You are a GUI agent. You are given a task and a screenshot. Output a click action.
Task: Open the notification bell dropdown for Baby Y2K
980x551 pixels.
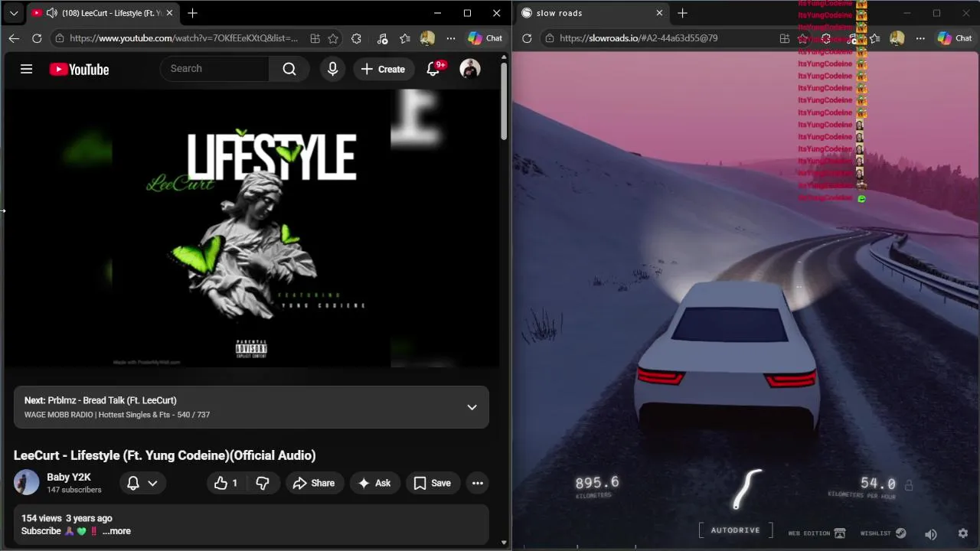pyautogui.click(x=142, y=483)
